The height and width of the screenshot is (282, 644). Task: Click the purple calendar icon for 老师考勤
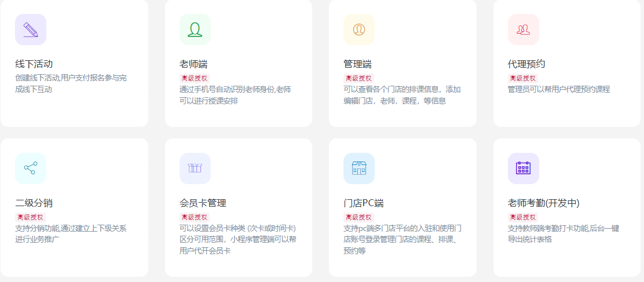pos(524,169)
